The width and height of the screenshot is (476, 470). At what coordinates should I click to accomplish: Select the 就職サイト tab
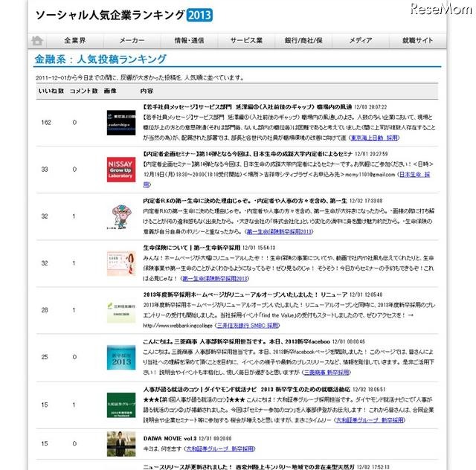click(417, 40)
